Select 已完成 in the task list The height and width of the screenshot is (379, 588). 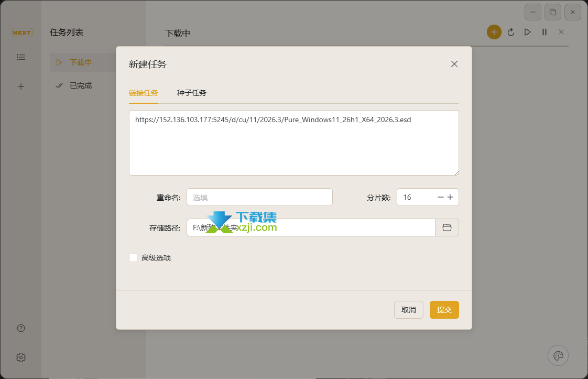(81, 85)
